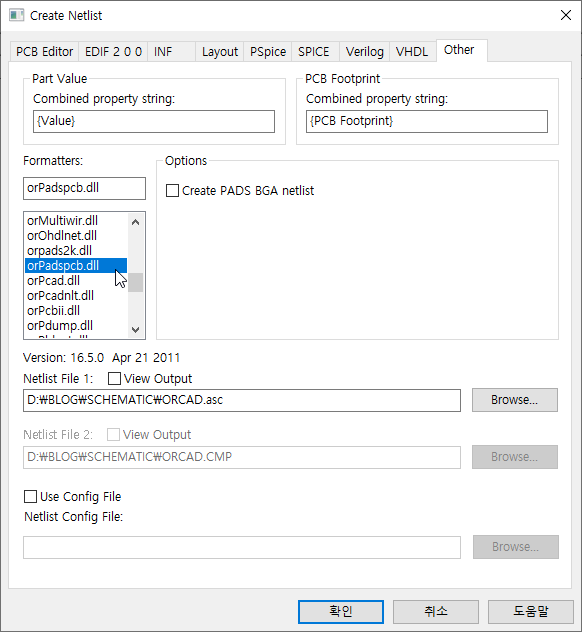Open help with the 도움말 button

pyautogui.click(x=530, y=611)
